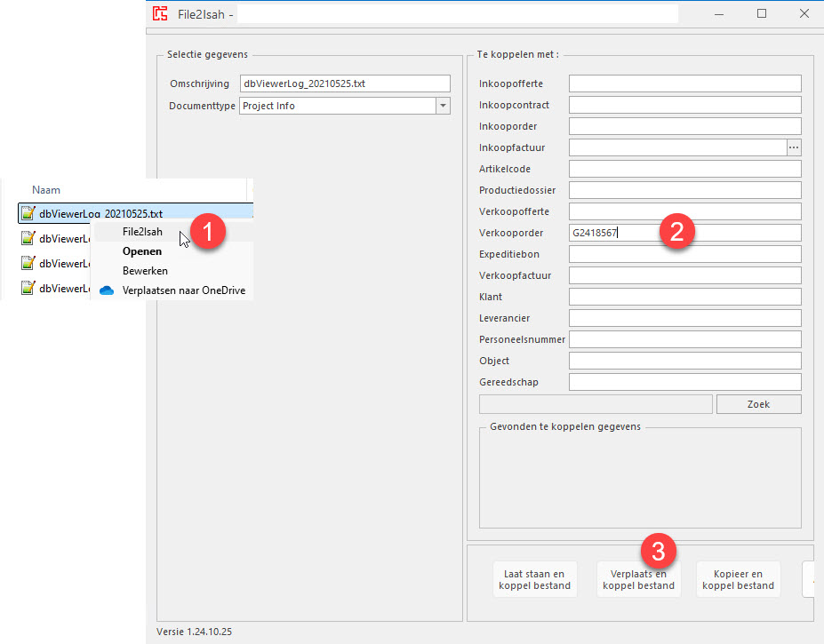Minimize the File2Isah window
The image size is (824, 644).
pyautogui.click(x=719, y=14)
